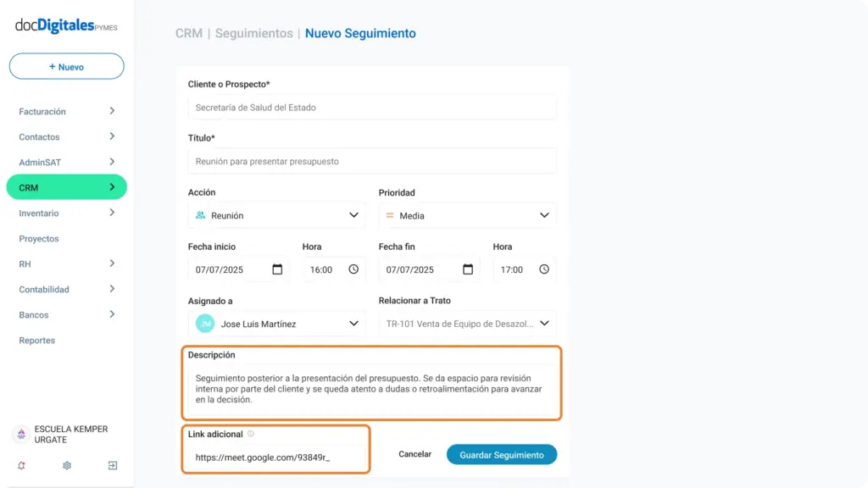Click the start time clock icon

(x=353, y=269)
